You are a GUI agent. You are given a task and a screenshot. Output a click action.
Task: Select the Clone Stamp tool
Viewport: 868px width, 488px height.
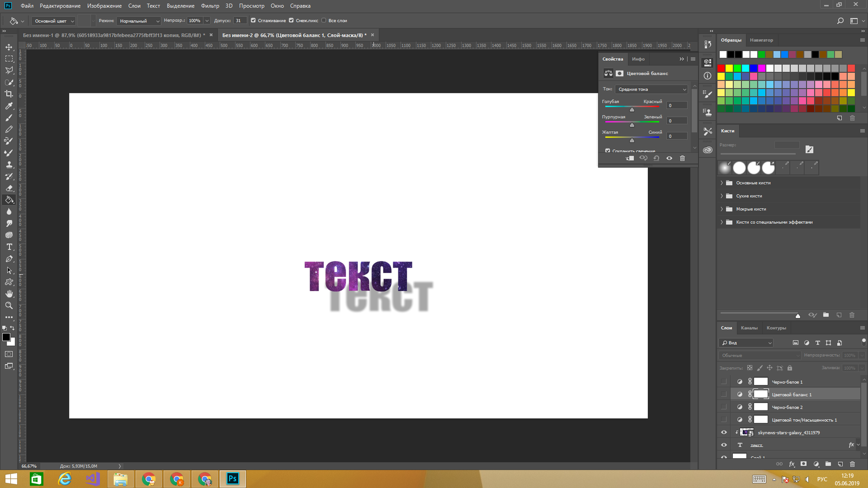(9, 164)
